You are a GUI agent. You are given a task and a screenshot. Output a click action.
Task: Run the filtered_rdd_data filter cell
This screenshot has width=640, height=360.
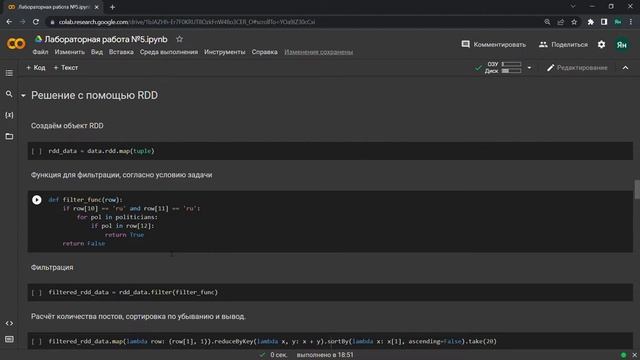pos(37,292)
